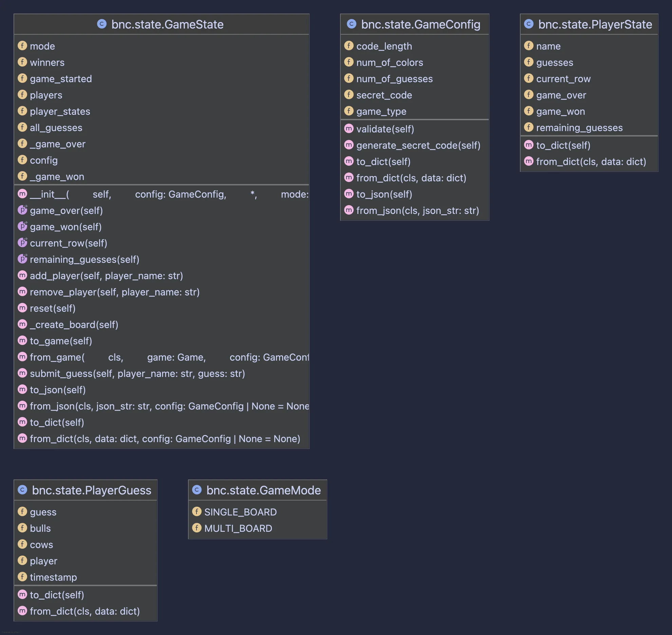Image resolution: width=672 pixels, height=635 pixels.
Task: Select the game_won field in PlayerState
Action: pos(561,111)
